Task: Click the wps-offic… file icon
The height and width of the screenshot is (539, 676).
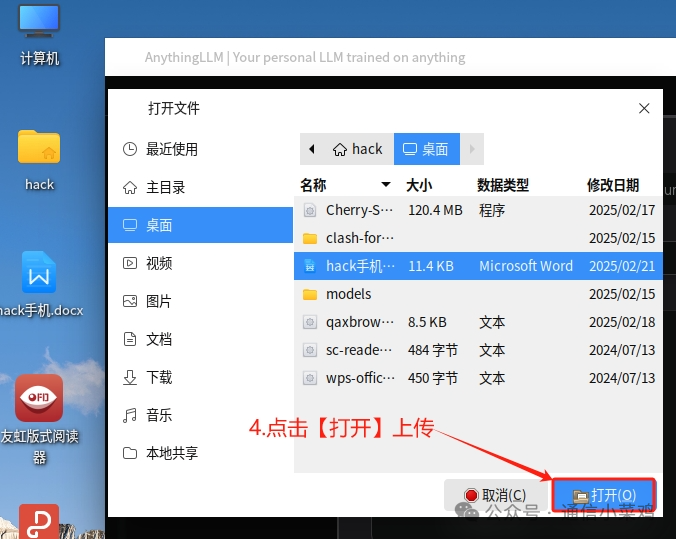Action: tap(310, 378)
